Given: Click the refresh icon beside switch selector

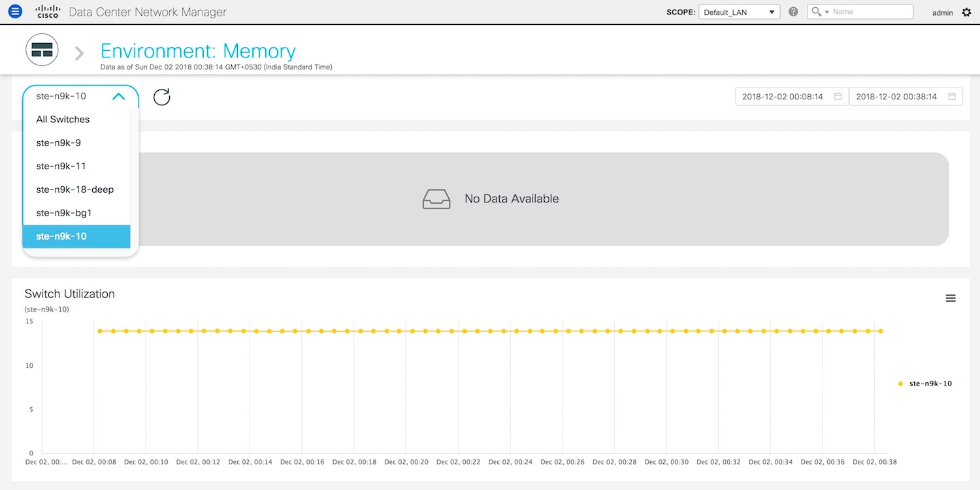Looking at the screenshot, I should (x=161, y=97).
